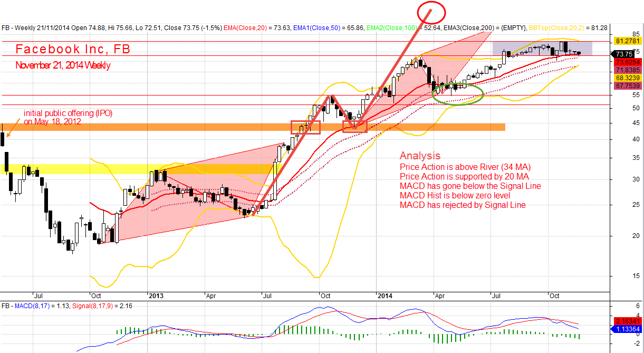
Task: Click 'MACD Hist is below zero level'
Action: [x=454, y=195]
